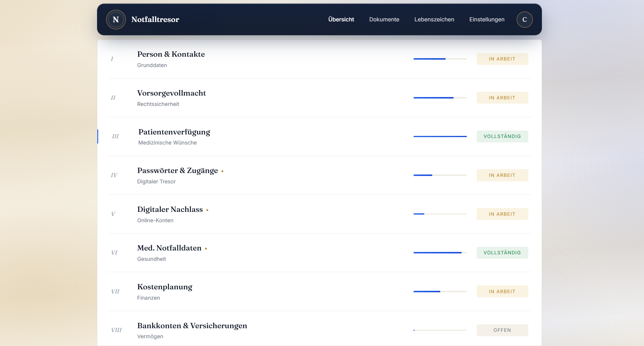644x346 pixels.
Task: Switch to the Übersicht tab
Action: (x=341, y=20)
